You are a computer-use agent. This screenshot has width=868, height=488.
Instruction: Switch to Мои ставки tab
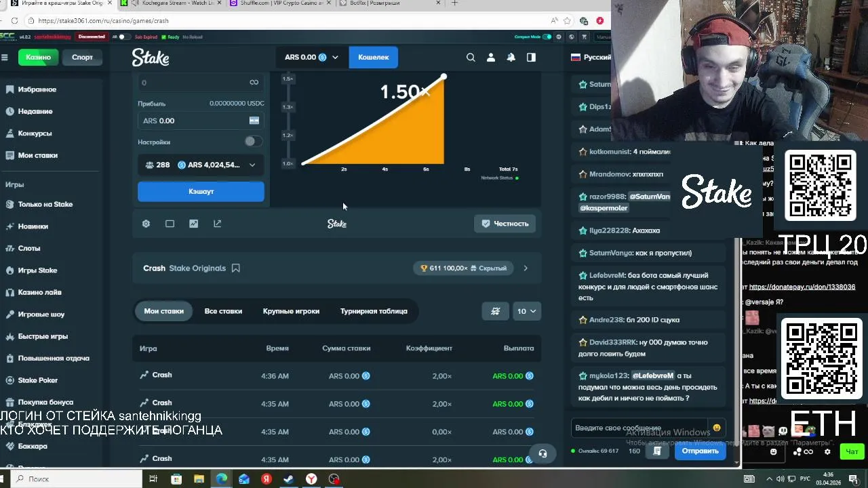[163, 311]
